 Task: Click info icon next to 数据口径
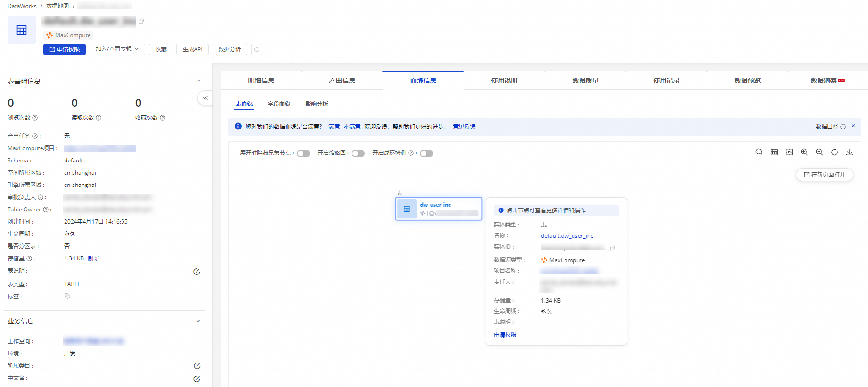[x=843, y=127]
